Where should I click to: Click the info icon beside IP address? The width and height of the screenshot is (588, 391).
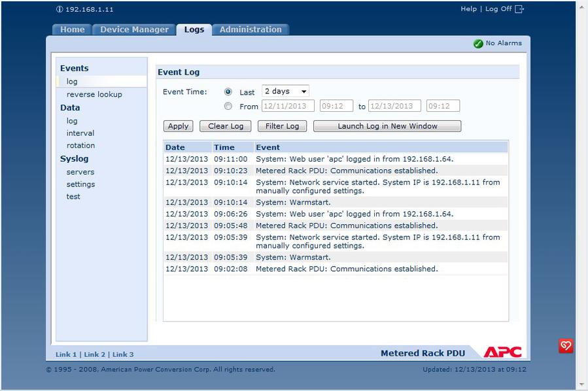click(x=60, y=10)
